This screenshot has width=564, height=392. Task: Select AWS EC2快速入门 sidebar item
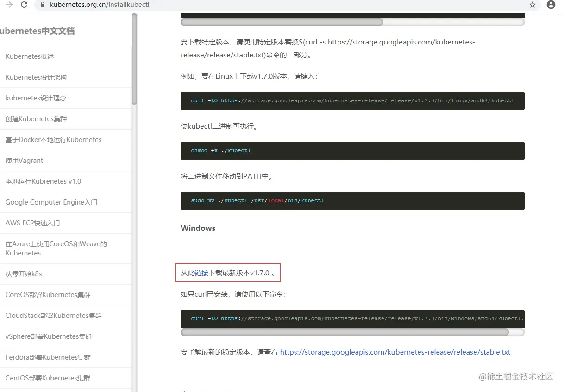coord(65,223)
